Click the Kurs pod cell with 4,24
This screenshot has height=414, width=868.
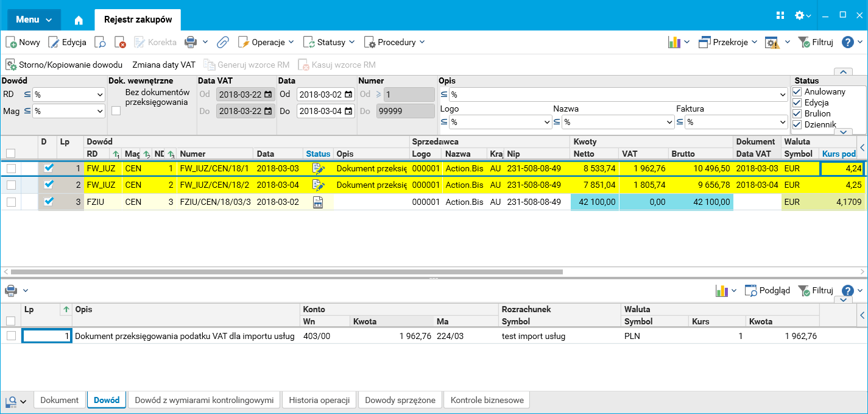pyautogui.click(x=841, y=168)
